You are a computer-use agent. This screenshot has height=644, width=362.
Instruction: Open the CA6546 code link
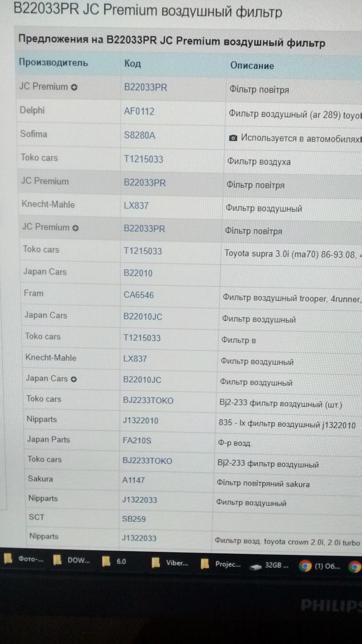click(x=139, y=295)
